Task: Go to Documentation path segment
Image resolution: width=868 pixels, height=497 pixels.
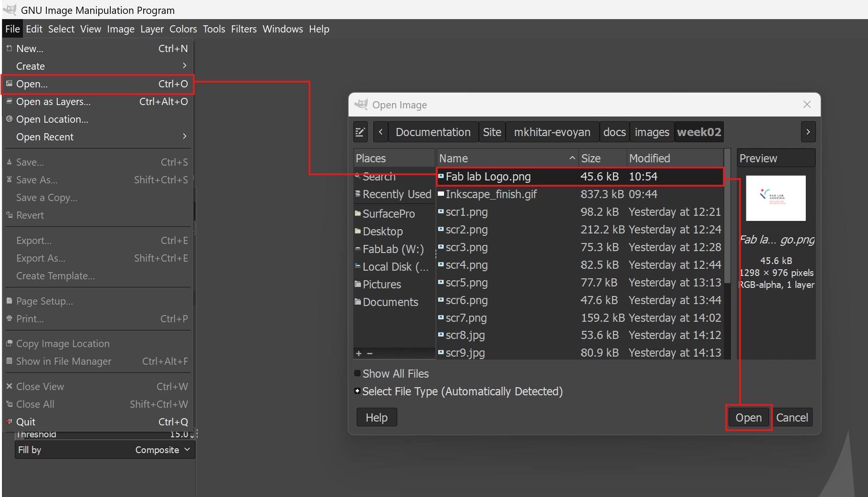Action: (x=433, y=132)
